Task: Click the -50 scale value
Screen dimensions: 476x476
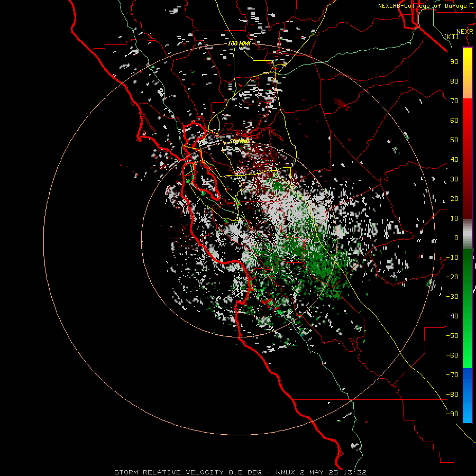Action: pyautogui.click(x=452, y=336)
